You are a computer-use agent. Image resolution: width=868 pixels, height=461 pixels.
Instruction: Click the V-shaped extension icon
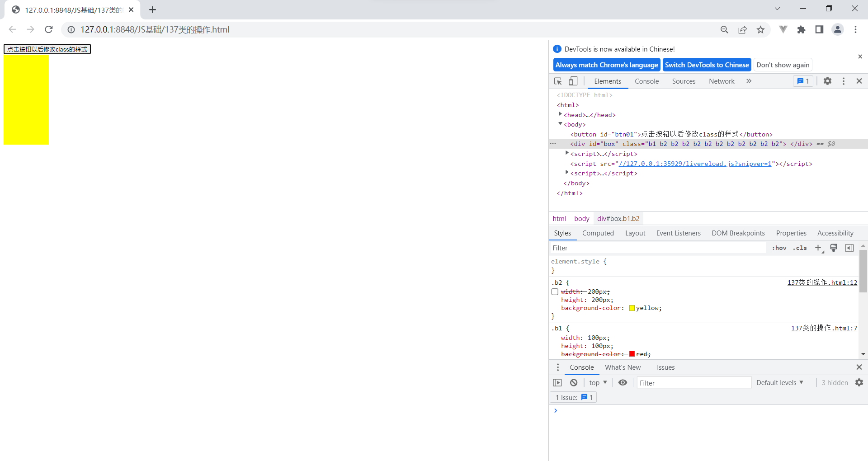(x=783, y=29)
